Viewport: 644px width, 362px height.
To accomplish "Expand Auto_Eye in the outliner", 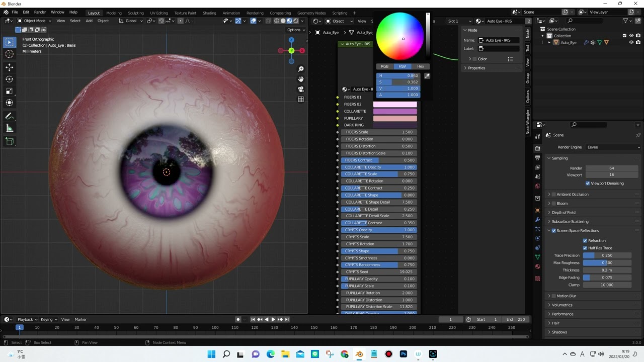I will [x=550, y=42].
